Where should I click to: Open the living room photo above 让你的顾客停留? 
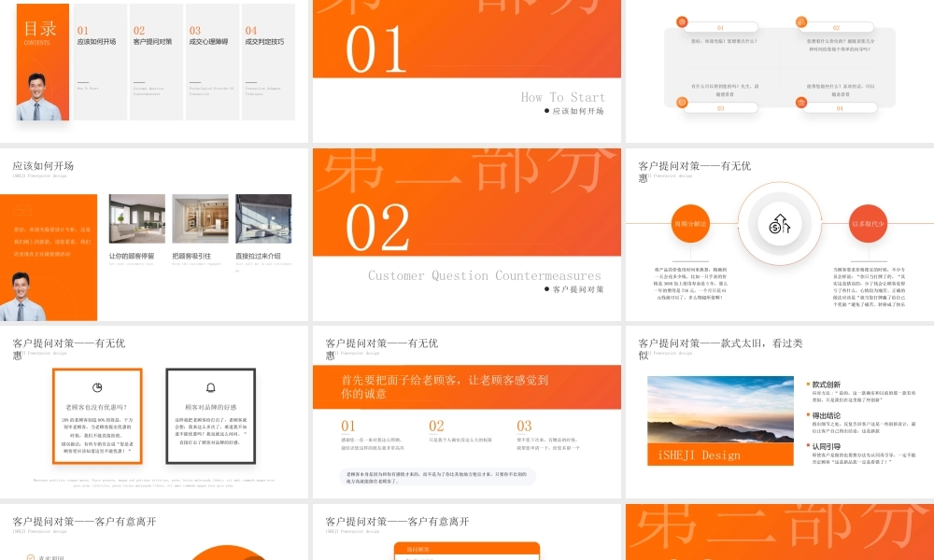pos(137,218)
